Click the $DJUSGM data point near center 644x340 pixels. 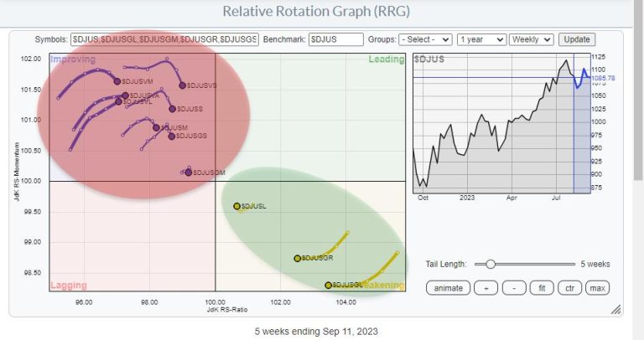coord(189,173)
